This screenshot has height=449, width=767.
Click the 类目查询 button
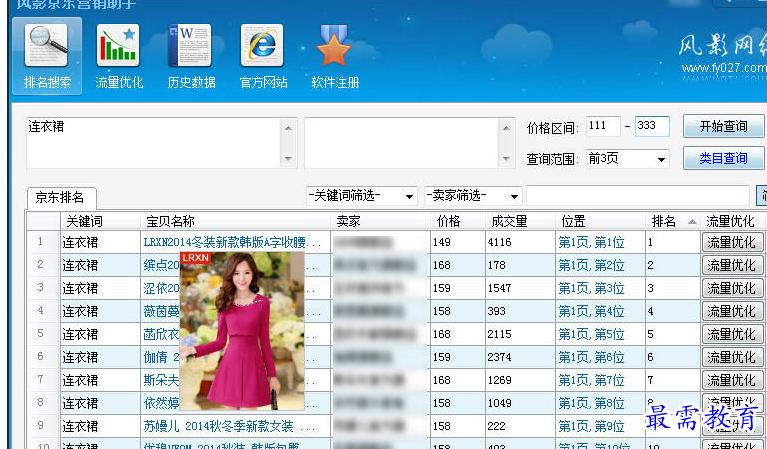[723, 158]
